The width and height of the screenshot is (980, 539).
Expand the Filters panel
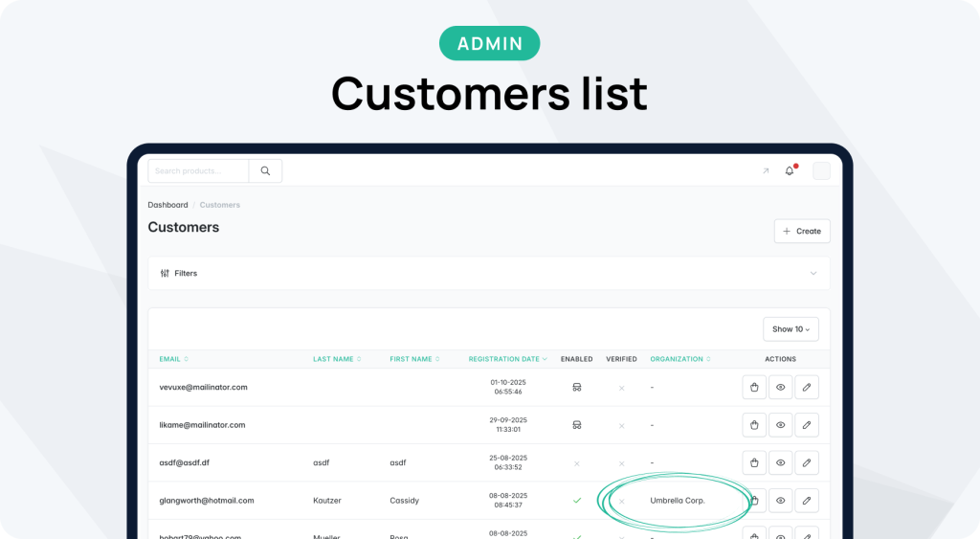pos(489,273)
